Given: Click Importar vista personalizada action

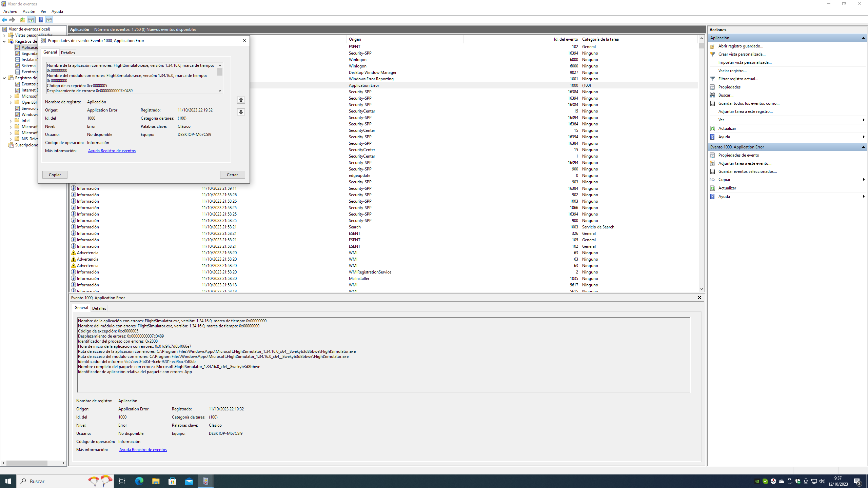Looking at the screenshot, I should [745, 62].
